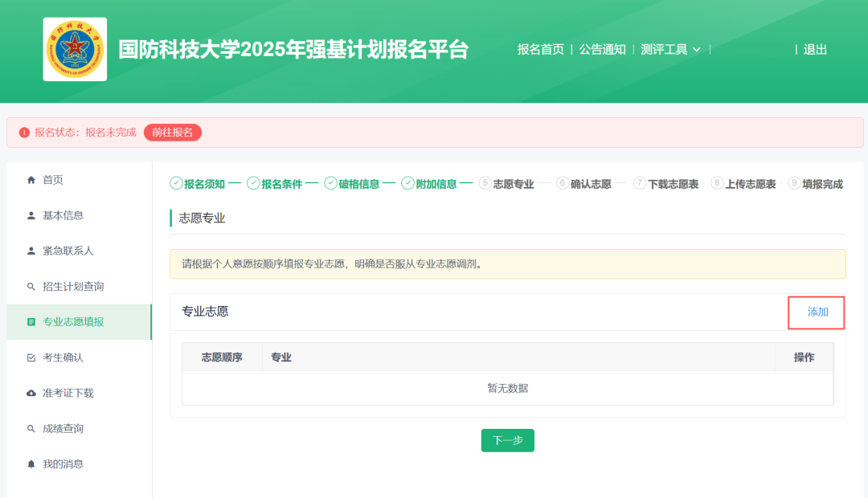Screen dimensions: 868x498
Task: Click the 暂无数据 empty table text
Action: pyautogui.click(x=508, y=389)
